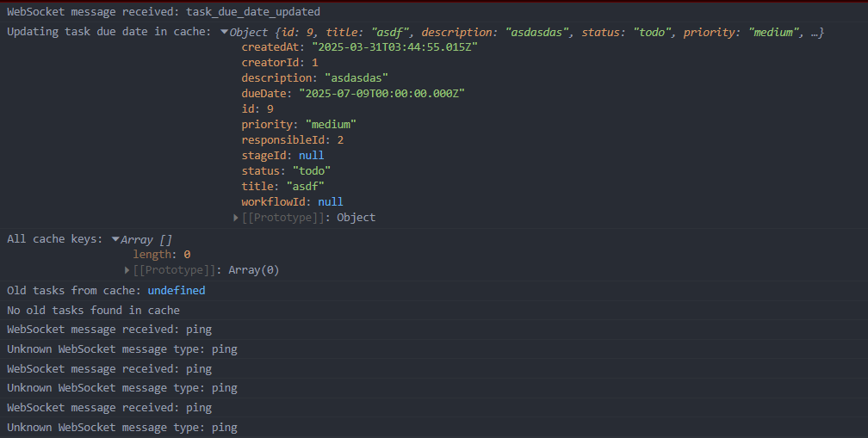The image size is (868, 438).
Task: Click the workflowId null property
Action: [x=292, y=202]
